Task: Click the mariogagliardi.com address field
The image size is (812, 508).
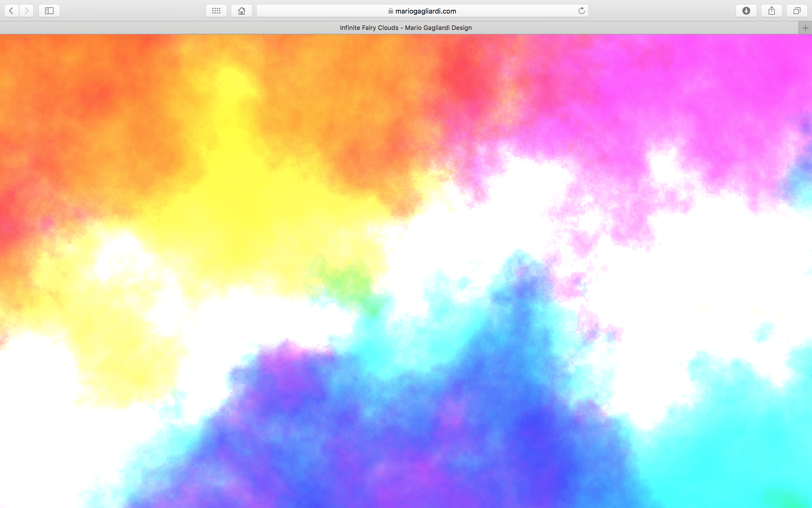Action: coord(422,11)
